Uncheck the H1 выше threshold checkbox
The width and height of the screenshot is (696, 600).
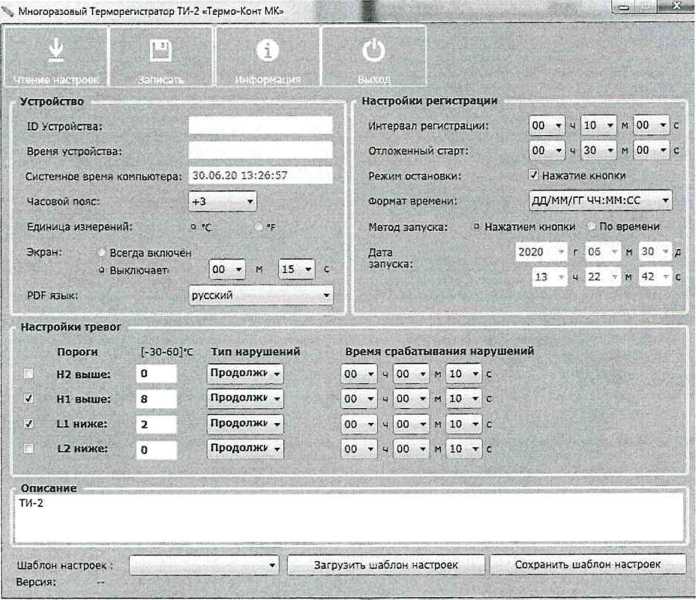tap(28, 398)
